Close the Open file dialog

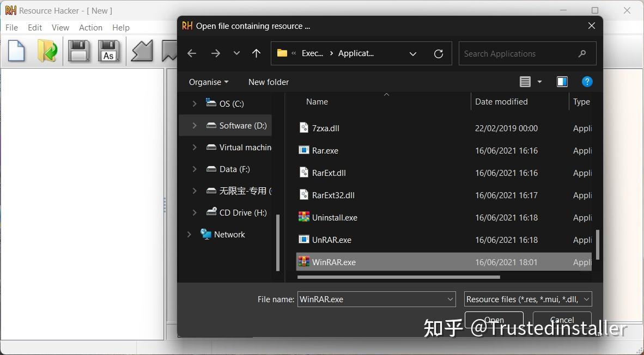592,26
